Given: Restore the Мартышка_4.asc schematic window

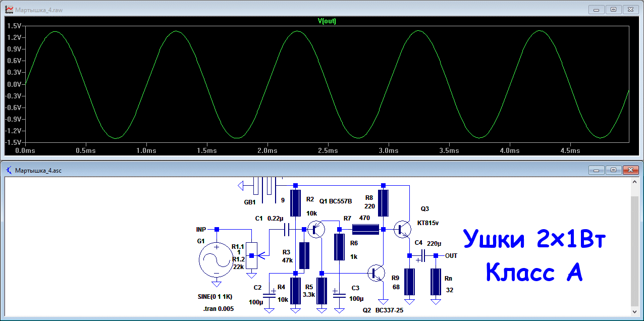Looking at the screenshot, I should click(614, 170).
